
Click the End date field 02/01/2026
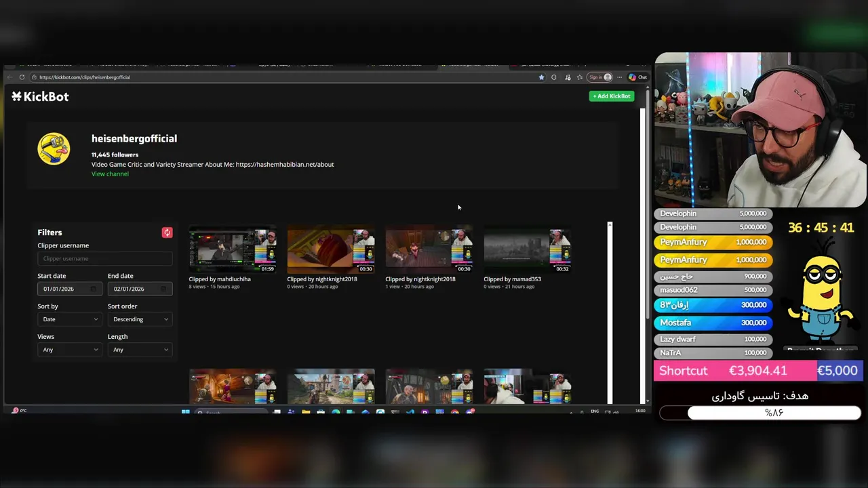[x=140, y=289]
